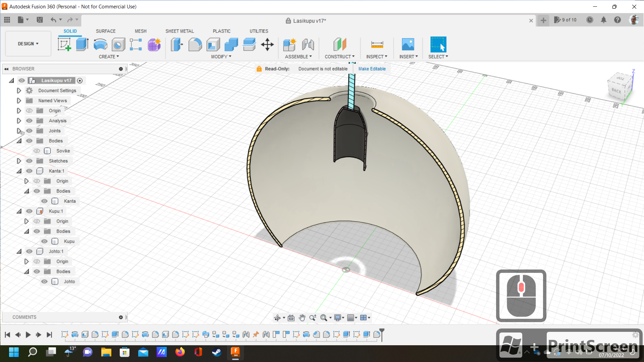Switch to the PLASTIC tab
The width and height of the screenshot is (644, 362).
coord(221,31)
